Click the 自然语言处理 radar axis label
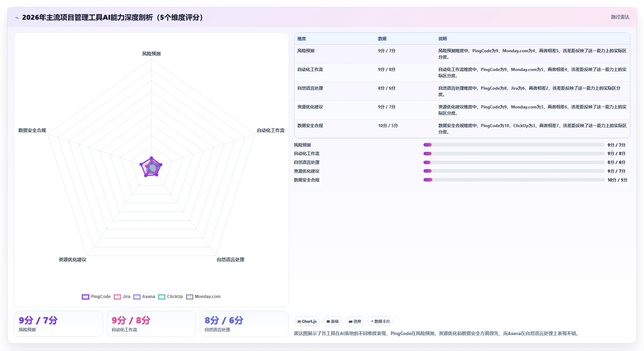Screen dimensions: 644x351 click(230, 260)
